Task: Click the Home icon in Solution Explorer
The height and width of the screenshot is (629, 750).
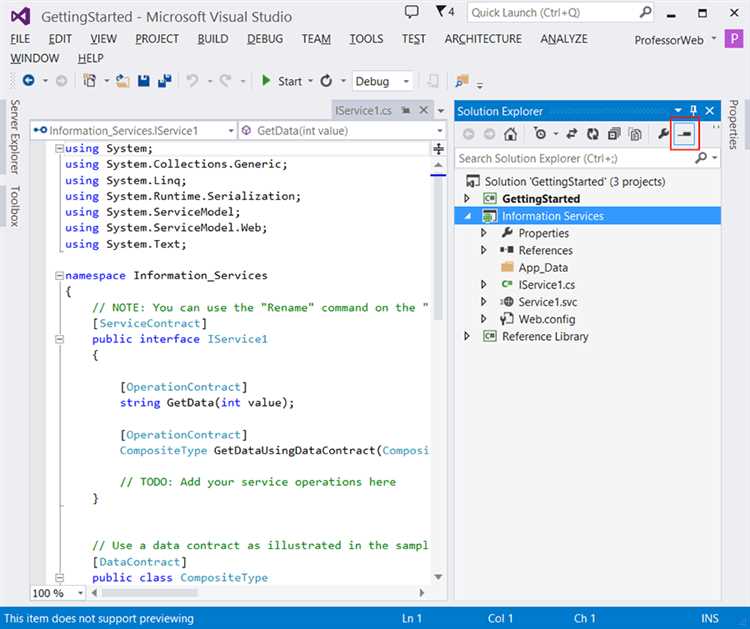Action: tap(510, 134)
